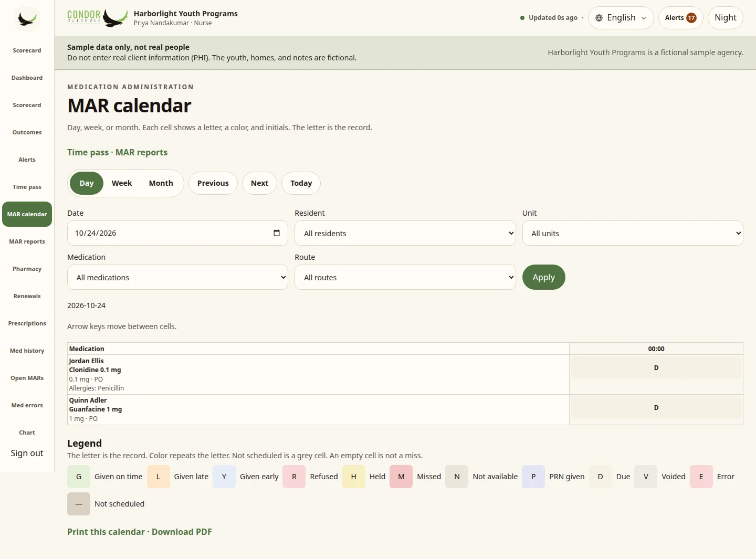This screenshot has height=559, width=756.
Task: Open the Medication filter dropdown
Action: (177, 277)
